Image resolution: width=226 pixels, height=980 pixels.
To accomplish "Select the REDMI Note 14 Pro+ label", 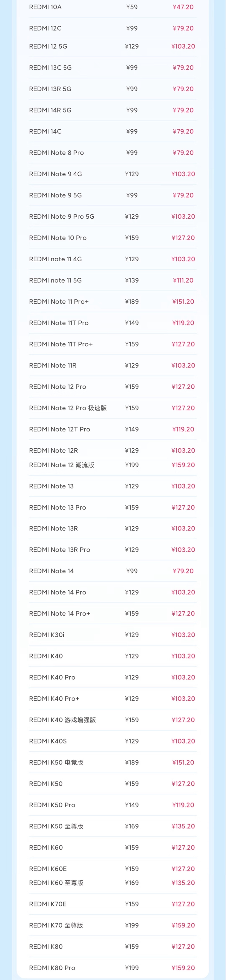I will point(59,614).
